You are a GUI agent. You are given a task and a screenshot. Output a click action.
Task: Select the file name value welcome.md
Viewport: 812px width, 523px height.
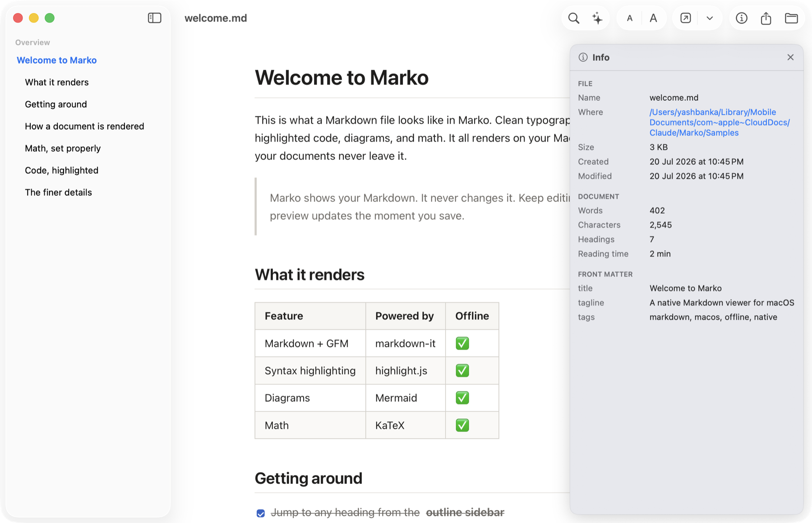[674, 97]
